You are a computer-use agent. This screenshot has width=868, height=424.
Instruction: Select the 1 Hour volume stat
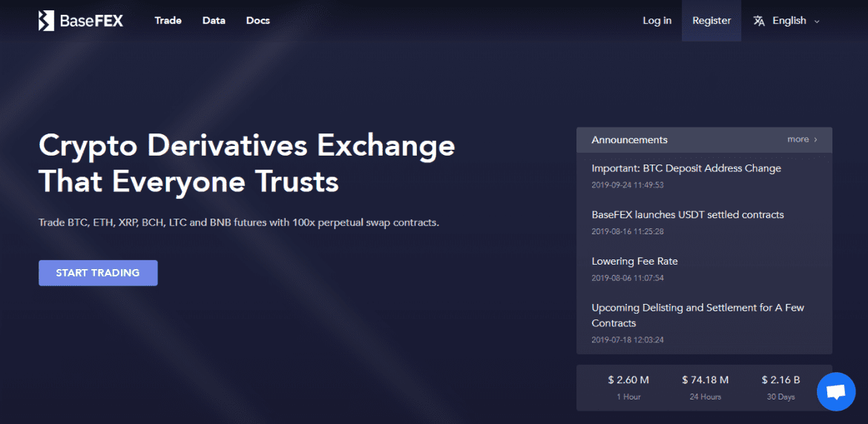pyautogui.click(x=628, y=387)
